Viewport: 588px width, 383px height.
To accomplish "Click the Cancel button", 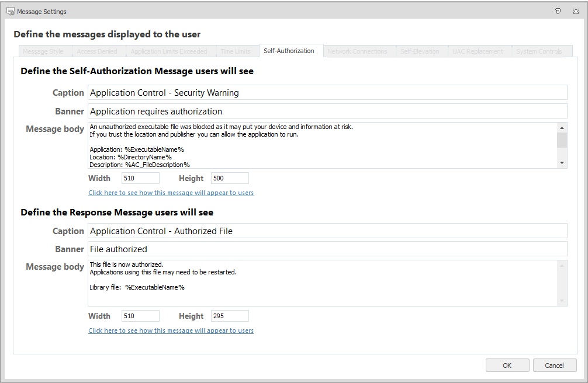I will coord(554,365).
